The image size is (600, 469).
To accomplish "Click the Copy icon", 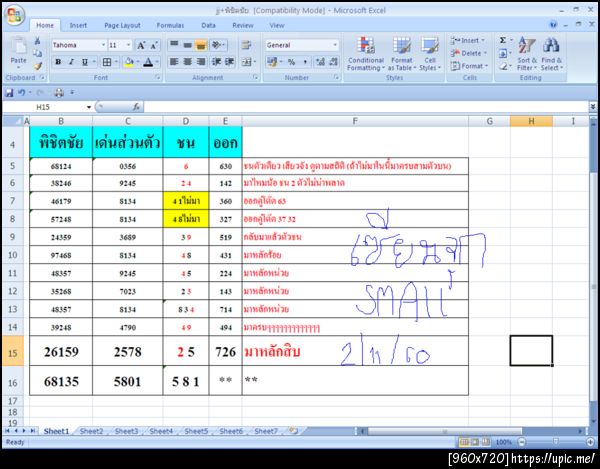I will tap(38, 53).
